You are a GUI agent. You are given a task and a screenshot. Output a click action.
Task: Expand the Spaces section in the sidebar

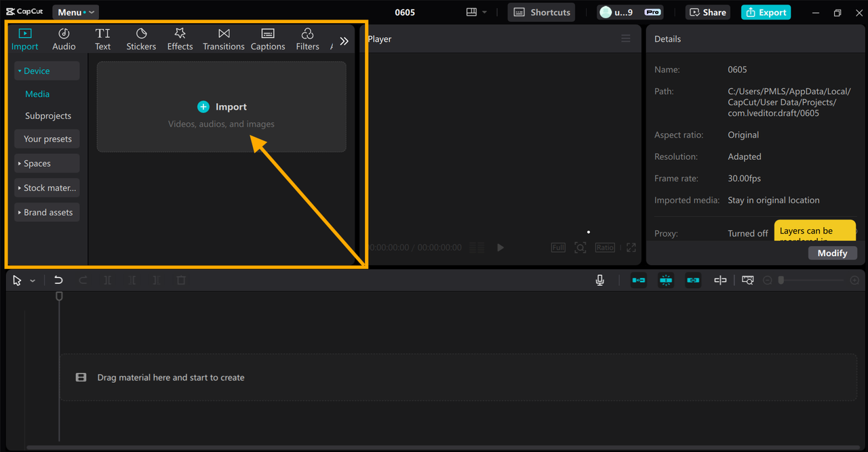pos(46,163)
